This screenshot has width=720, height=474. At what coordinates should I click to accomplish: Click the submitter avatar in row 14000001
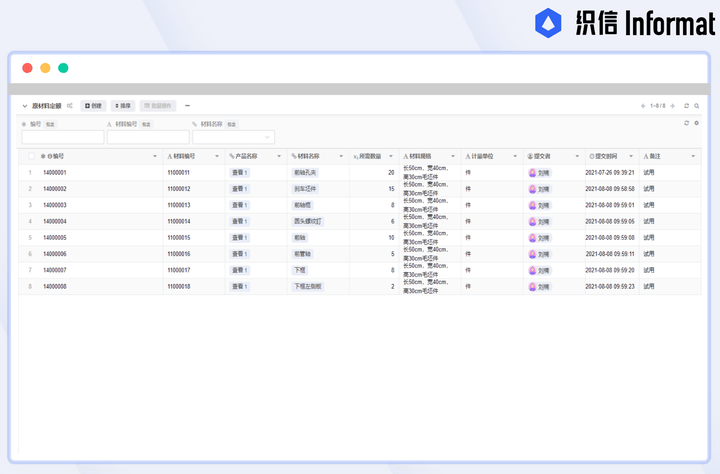tap(533, 173)
